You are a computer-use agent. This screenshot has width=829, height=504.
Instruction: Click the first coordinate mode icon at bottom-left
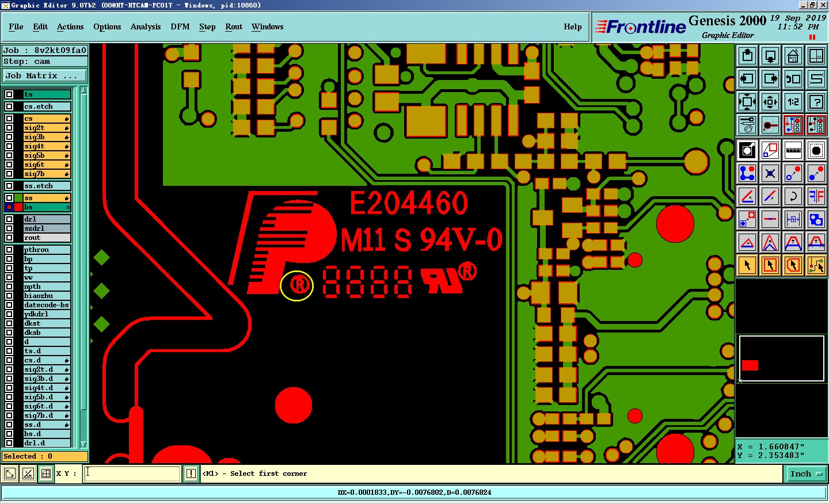pos(10,474)
